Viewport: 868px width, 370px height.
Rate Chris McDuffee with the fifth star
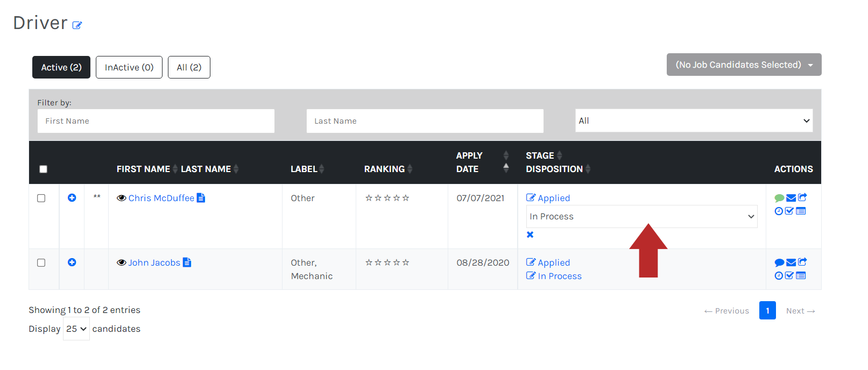pos(406,198)
